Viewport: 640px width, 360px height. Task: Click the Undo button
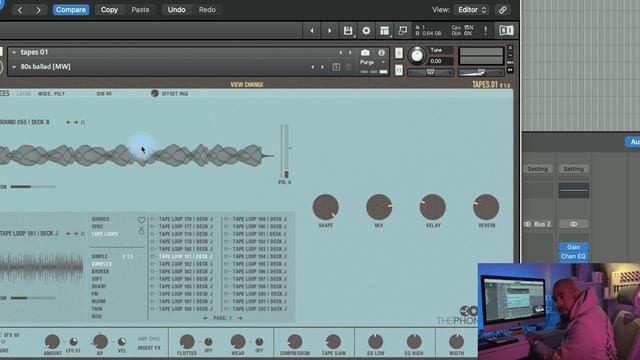[176, 10]
